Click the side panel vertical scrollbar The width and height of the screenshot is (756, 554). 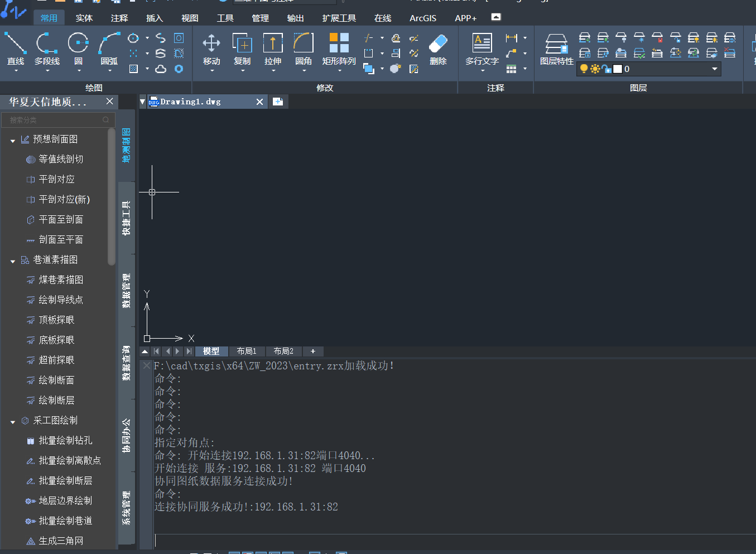(112, 197)
